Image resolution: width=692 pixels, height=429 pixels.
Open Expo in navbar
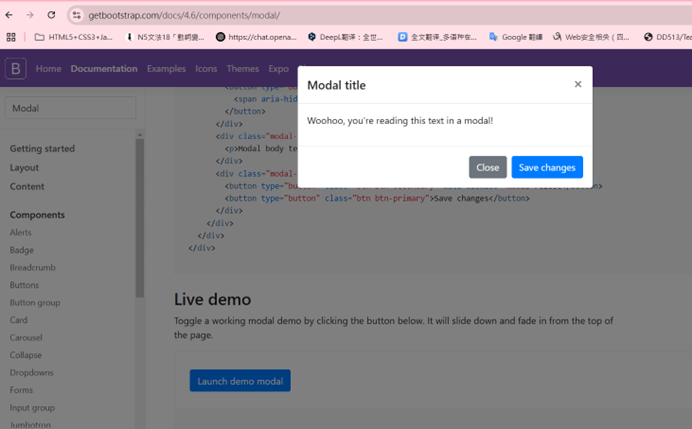pos(278,69)
